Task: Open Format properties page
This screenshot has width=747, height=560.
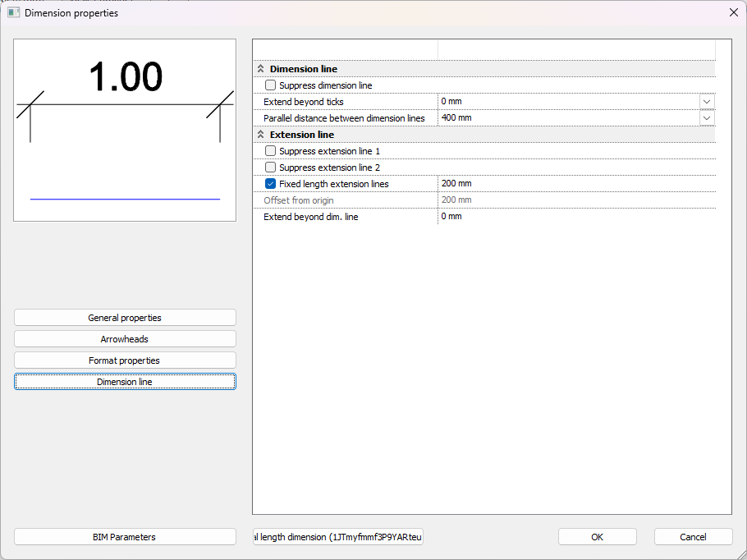Action: point(125,360)
